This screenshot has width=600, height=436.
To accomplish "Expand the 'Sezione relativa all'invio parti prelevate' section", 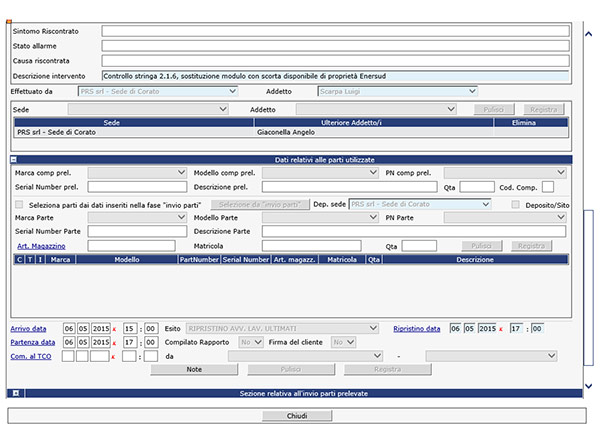I will (16, 393).
